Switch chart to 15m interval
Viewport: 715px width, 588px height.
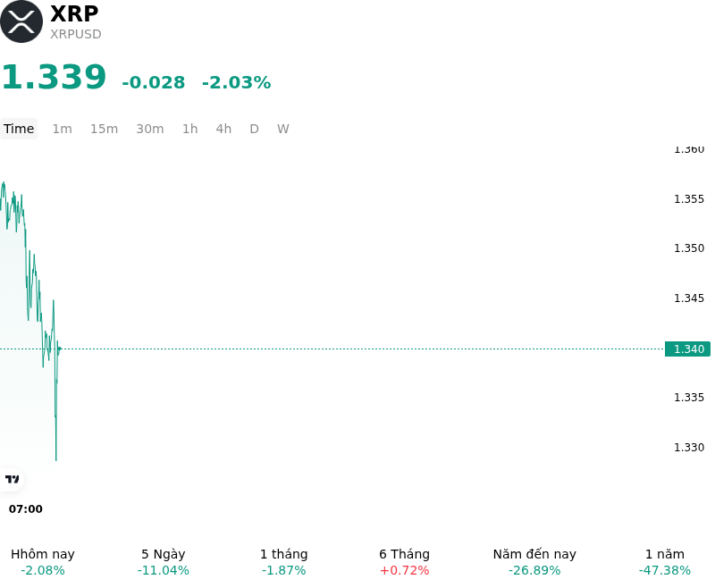click(x=104, y=129)
